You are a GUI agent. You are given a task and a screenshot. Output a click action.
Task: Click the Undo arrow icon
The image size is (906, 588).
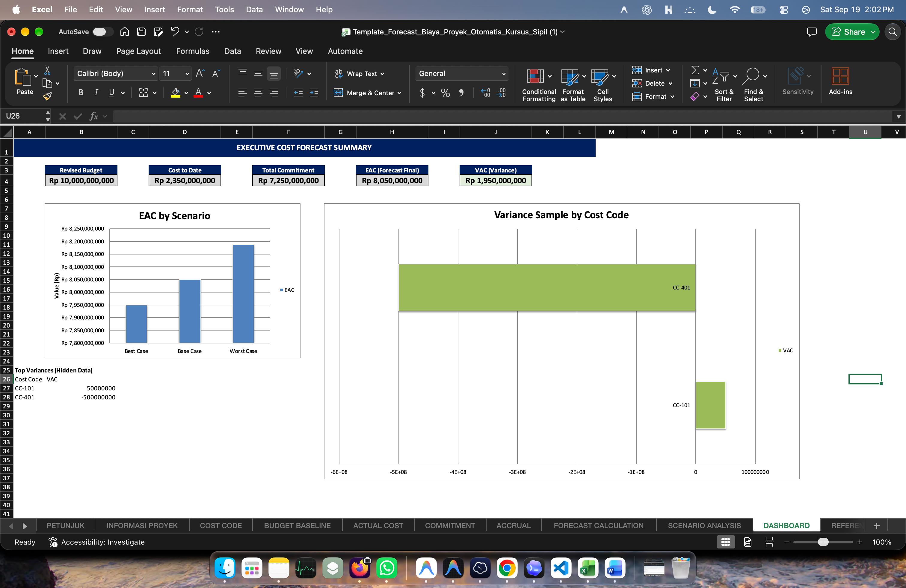[175, 32]
